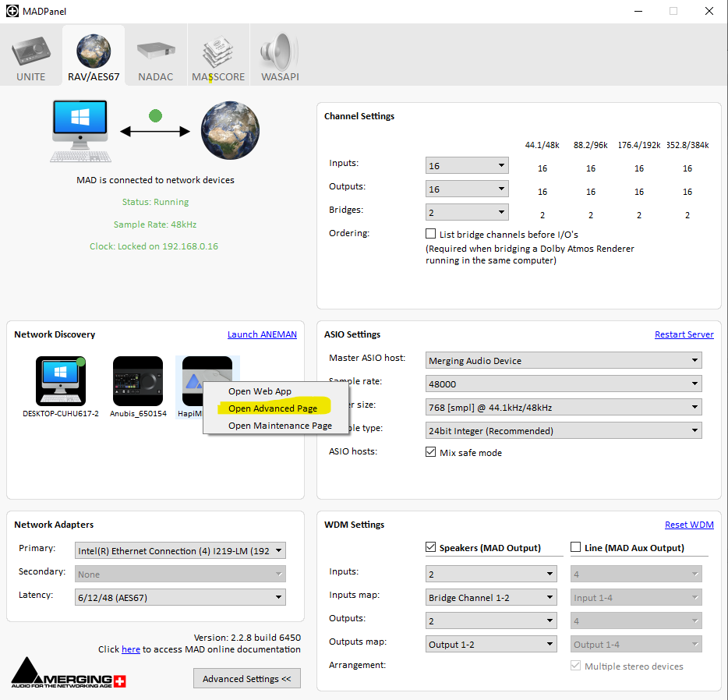Image resolution: width=728 pixels, height=700 pixels.
Task: Open the Master ASIO host dropdown
Action: (564, 361)
